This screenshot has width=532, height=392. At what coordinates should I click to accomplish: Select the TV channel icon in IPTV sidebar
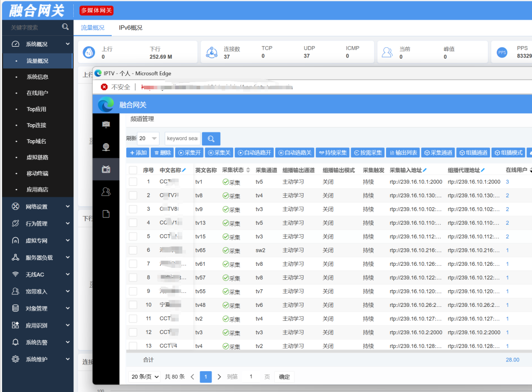point(106,169)
